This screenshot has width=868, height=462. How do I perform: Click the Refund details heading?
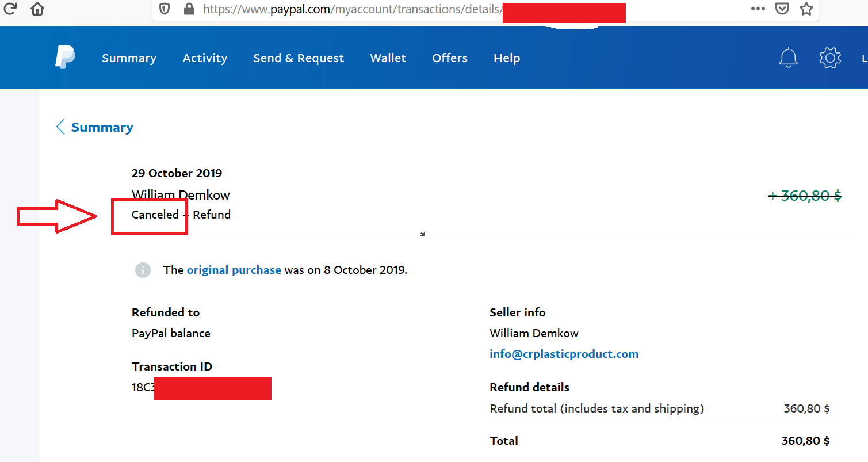[x=530, y=387]
